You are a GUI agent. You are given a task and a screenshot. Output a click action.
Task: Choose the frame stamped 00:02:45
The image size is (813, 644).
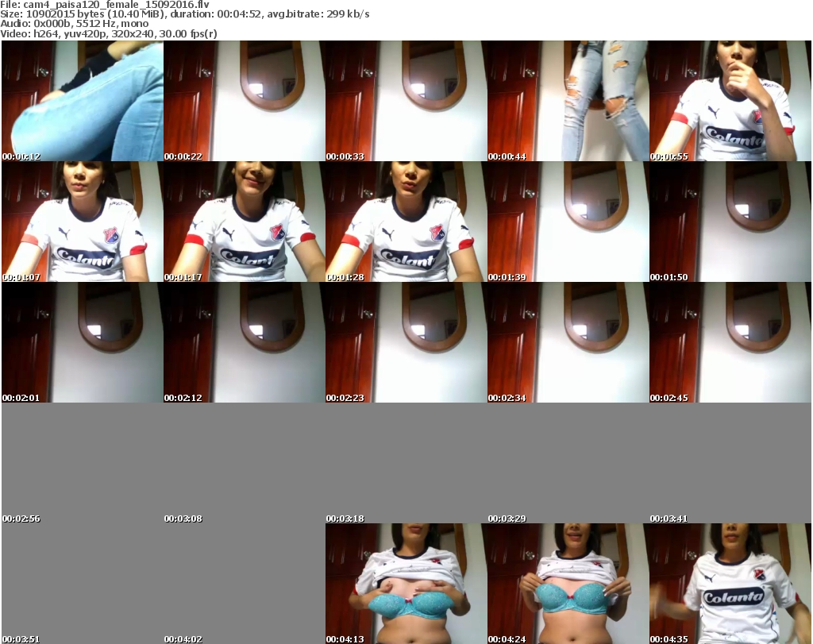[730, 342]
